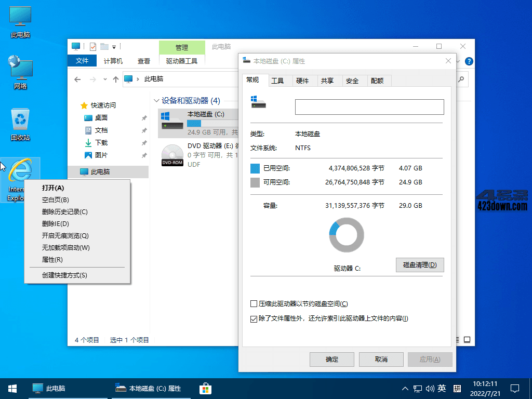Expand hidden icons in the system tray
Screen dimensions: 532x399
(x=404, y=388)
